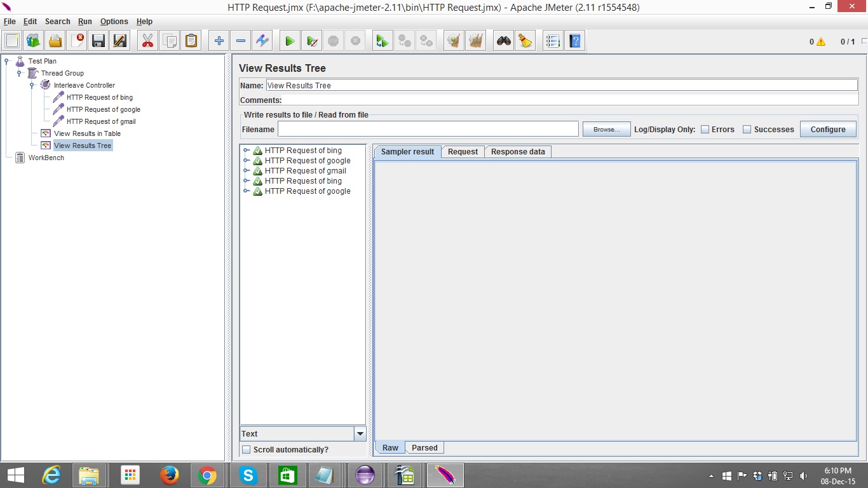
Task: Select the Thread Group node
Action: 62,74
